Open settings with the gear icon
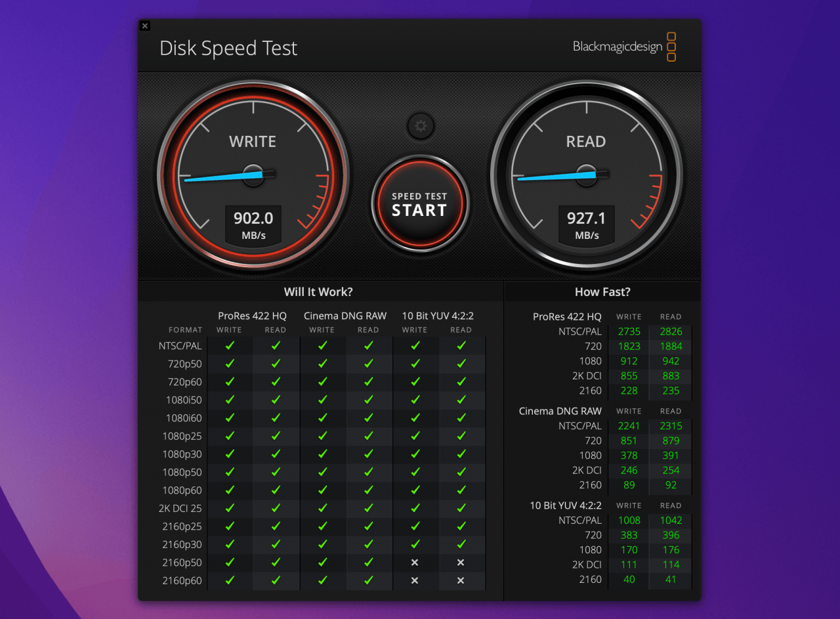840x619 pixels. pos(421,126)
